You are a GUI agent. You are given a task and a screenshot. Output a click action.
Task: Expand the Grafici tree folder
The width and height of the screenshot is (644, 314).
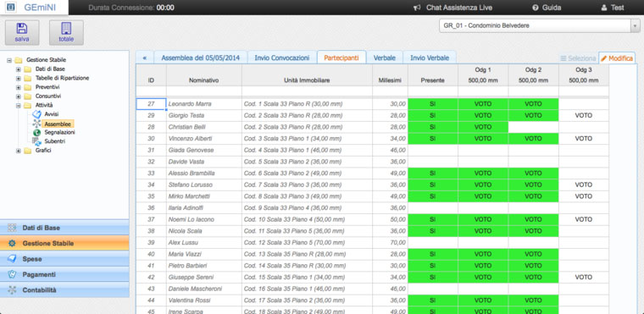18,151
